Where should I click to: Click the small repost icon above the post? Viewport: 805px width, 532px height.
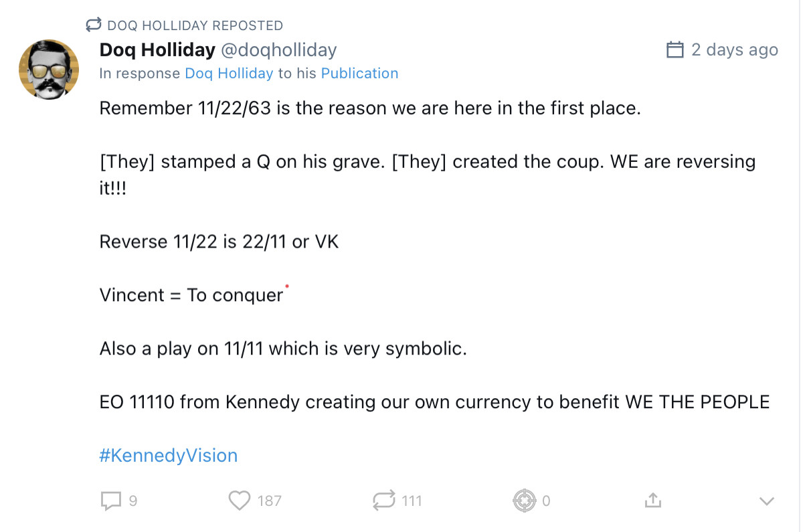click(93, 25)
